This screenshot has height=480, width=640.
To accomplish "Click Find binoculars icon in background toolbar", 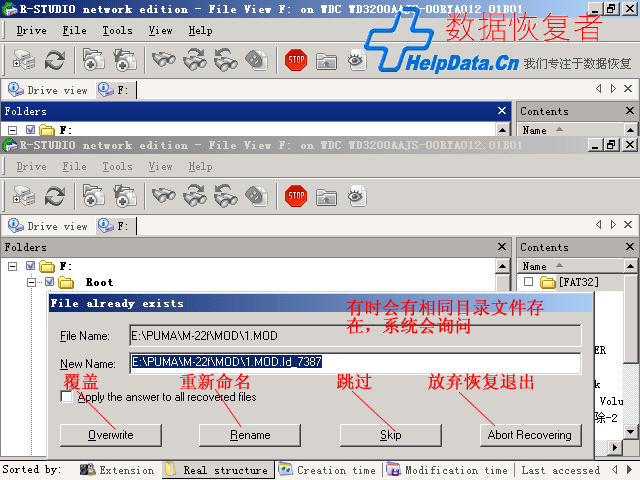I will [x=164, y=60].
